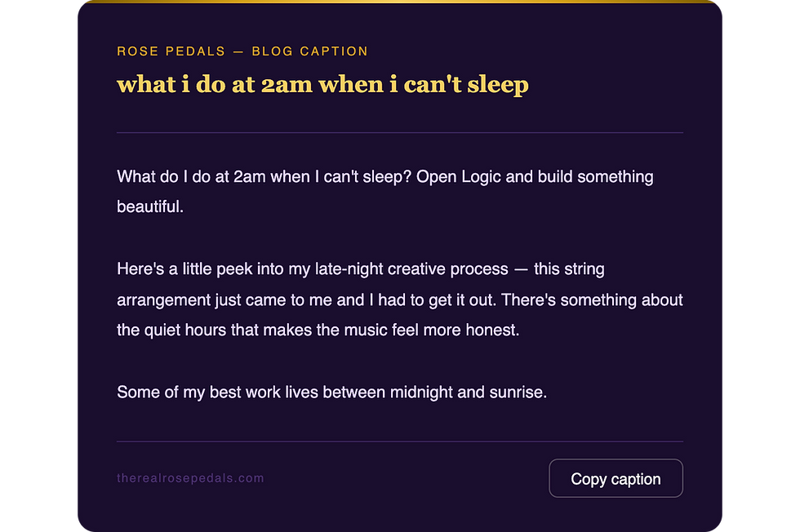800x532 pixels.
Task: Select the ROSE PEDALS — BLOG CAPTION label
Action: [242, 51]
